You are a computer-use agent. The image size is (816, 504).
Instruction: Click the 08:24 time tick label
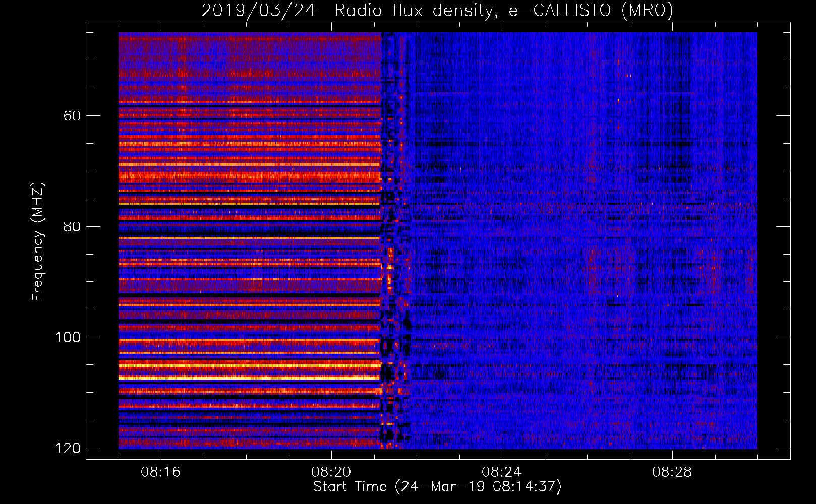502,472
